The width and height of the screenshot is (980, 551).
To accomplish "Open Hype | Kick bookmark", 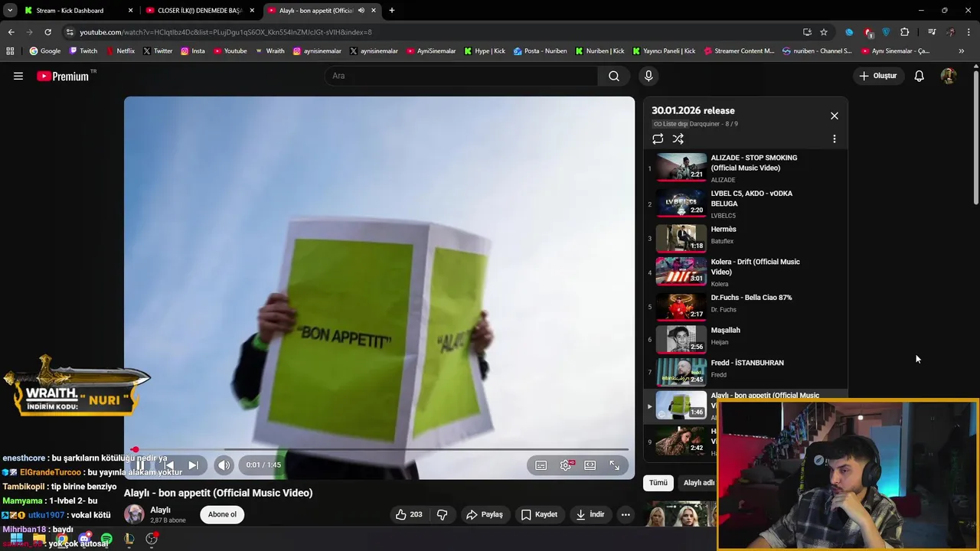I will coord(485,51).
